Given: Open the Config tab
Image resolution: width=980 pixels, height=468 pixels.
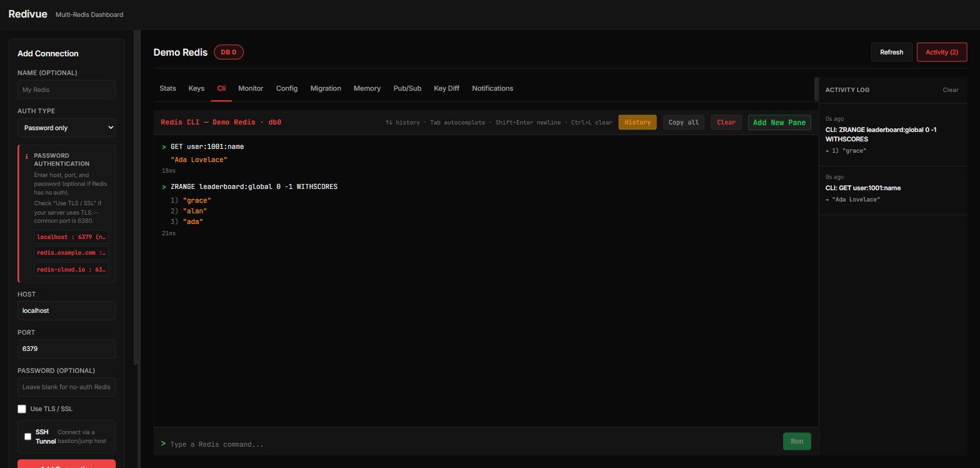Looking at the screenshot, I should click(x=287, y=88).
